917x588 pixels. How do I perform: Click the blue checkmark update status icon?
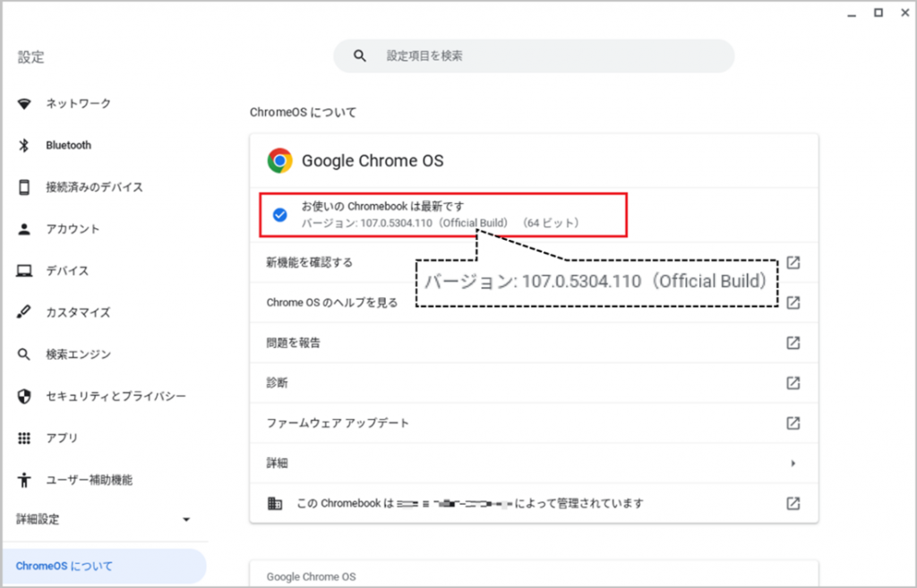coord(279,215)
